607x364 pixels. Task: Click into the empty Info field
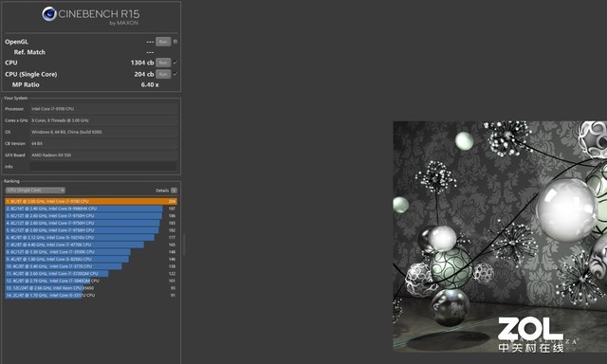(x=103, y=167)
